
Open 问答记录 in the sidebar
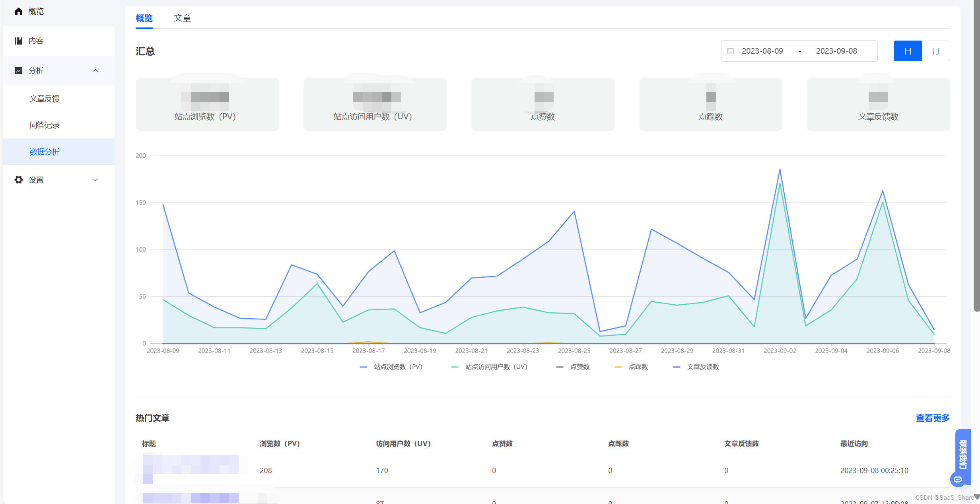[x=45, y=125]
